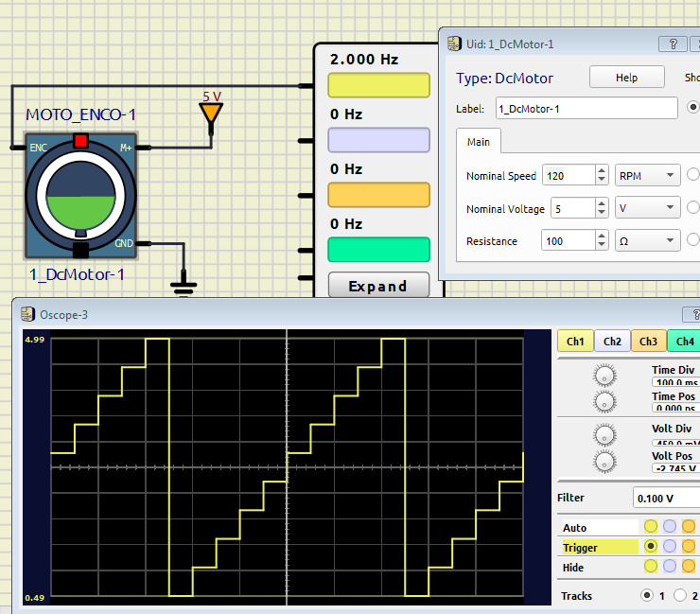The height and width of the screenshot is (614, 700).
Task: Click the yellow frequency meter channel swatch
Action: pyautogui.click(x=378, y=86)
